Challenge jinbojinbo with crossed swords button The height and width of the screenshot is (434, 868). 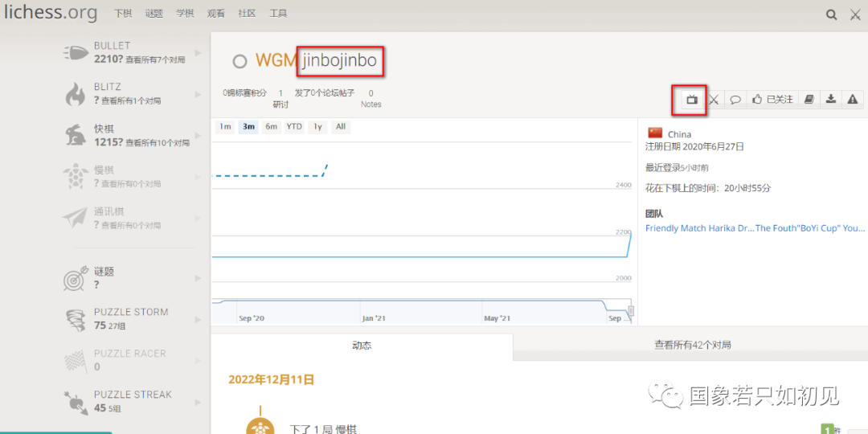tap(714, 100)
